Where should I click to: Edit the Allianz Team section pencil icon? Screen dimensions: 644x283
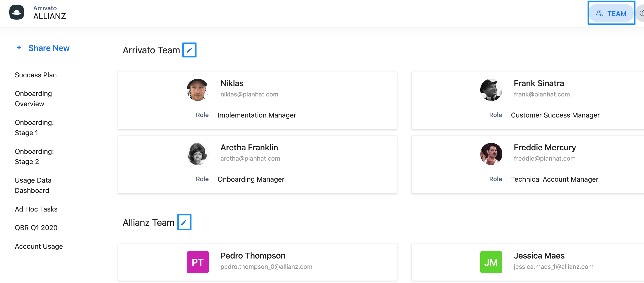tap(184, 222)
